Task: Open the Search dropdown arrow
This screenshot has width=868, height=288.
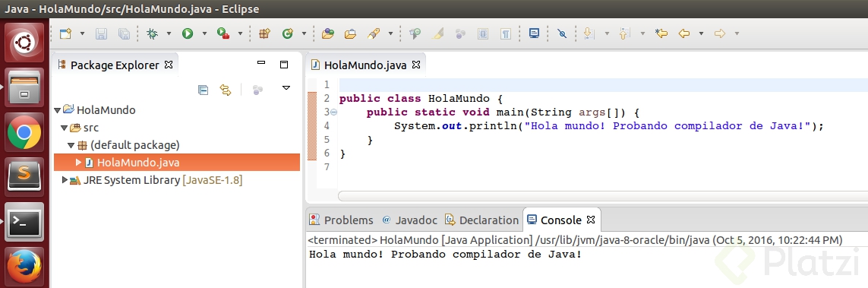Action: tap(390, 33)
